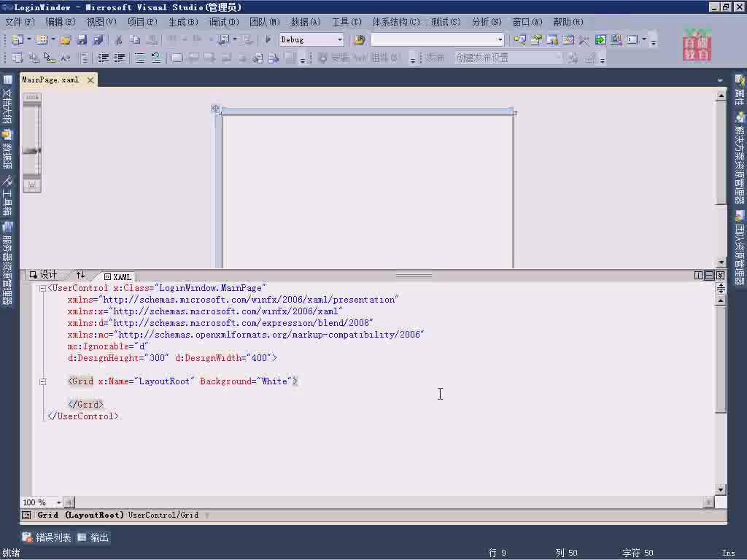Open the View menu

[101, 23]
